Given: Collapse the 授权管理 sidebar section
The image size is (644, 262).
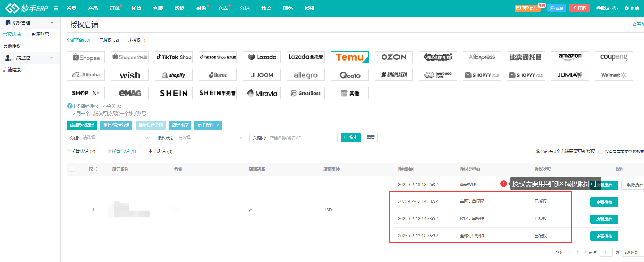Looking at the screenshot, I should point(52,23).
